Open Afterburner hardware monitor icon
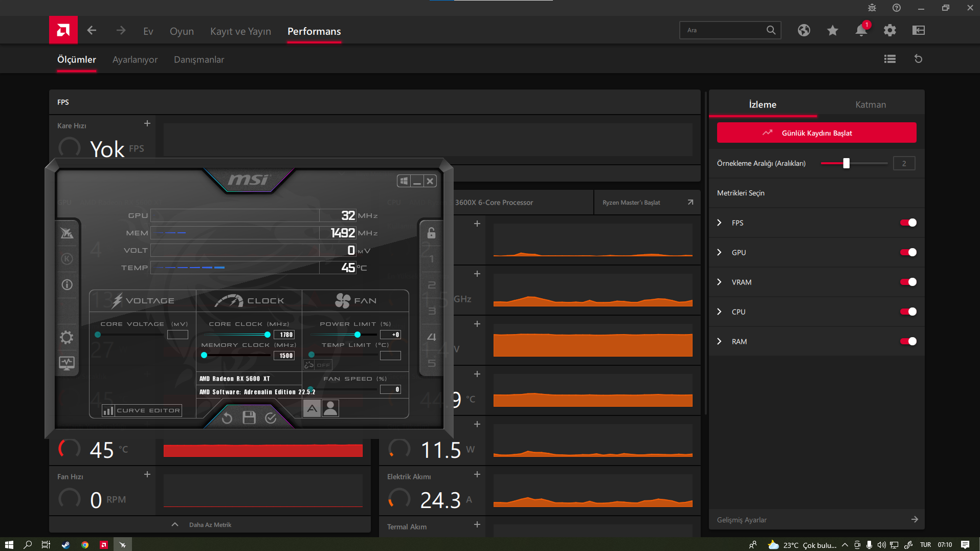The width and height of the screenshot is (980, 551). click(x=67, y=363)
